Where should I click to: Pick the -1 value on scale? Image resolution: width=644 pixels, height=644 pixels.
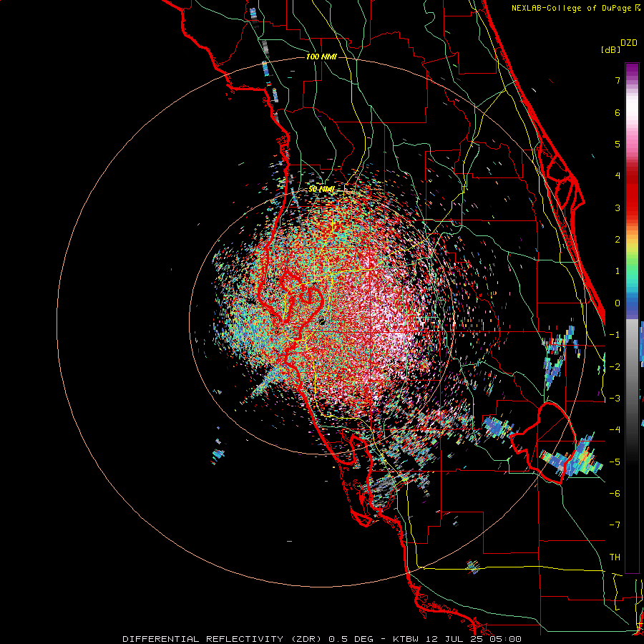[x=615, y=335]
